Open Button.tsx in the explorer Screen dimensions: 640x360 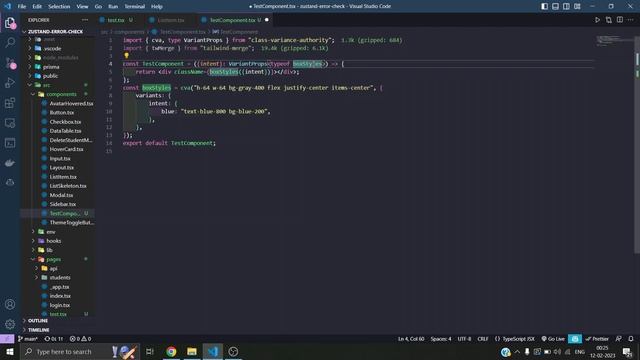62,112
